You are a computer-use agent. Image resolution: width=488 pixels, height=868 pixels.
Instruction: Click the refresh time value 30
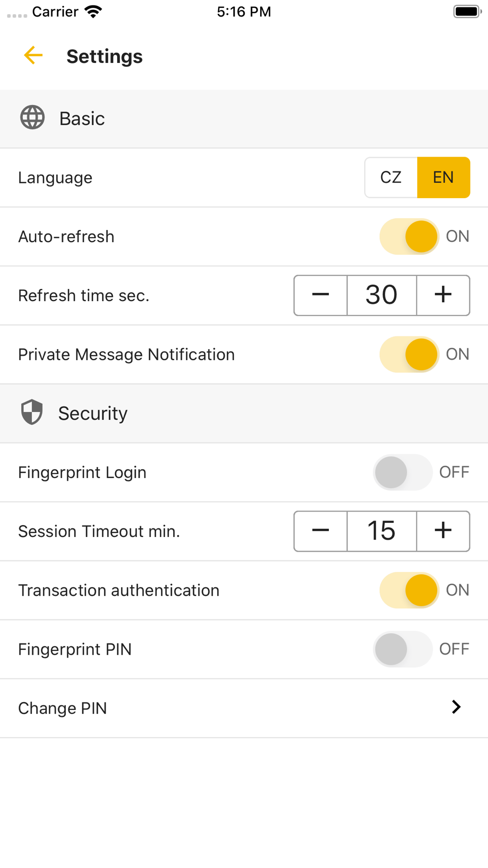pos(382,295)
